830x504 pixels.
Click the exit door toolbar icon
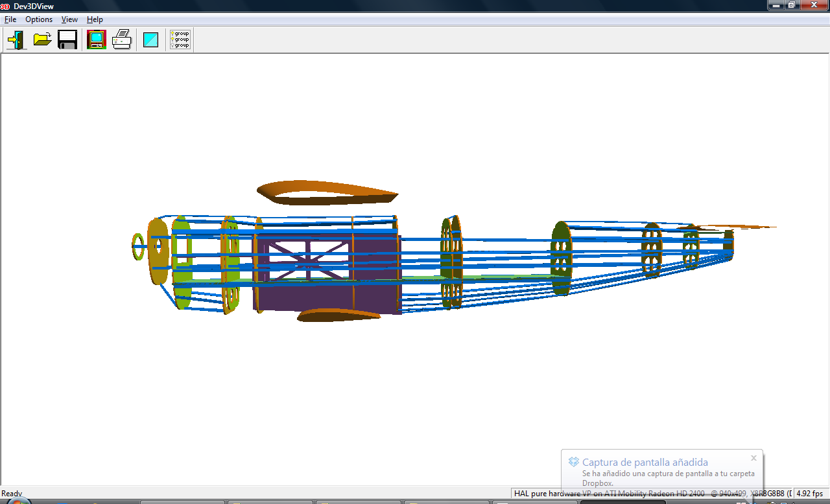tap(16, 40)
